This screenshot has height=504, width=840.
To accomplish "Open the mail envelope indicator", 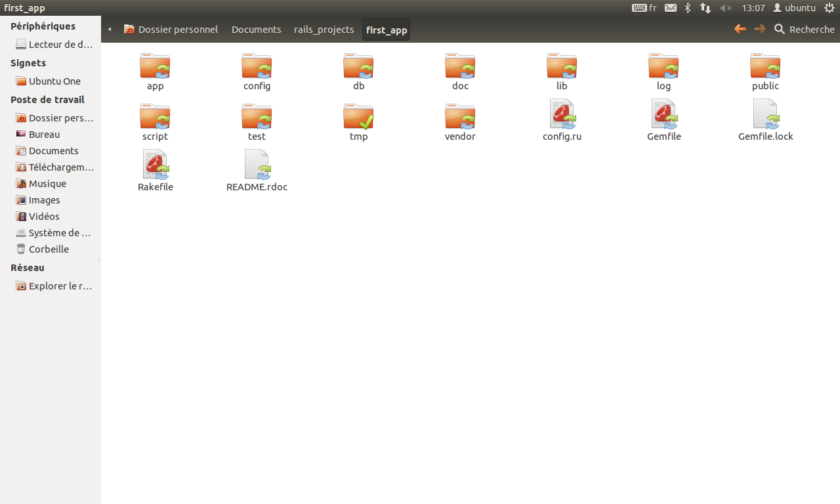I will pyautogui.click(x=671, y=8).
